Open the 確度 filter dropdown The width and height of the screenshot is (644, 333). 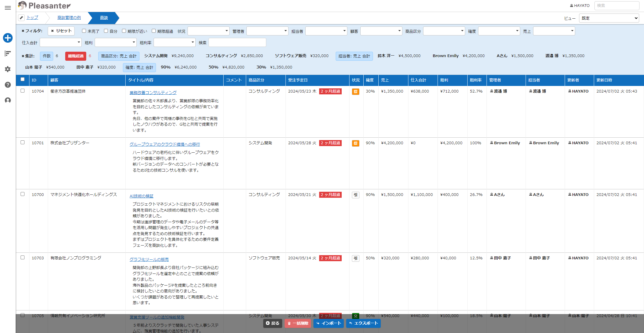tap(499, 31)
